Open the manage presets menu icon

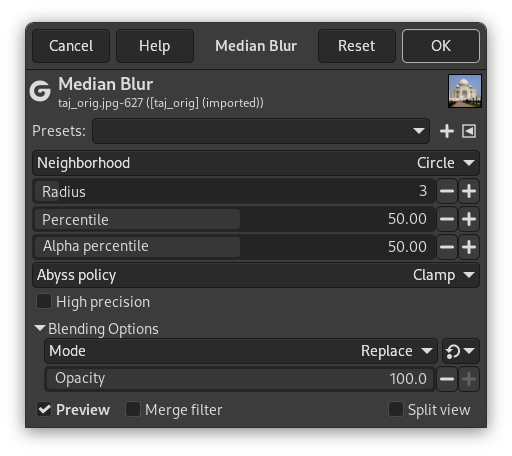469,131
